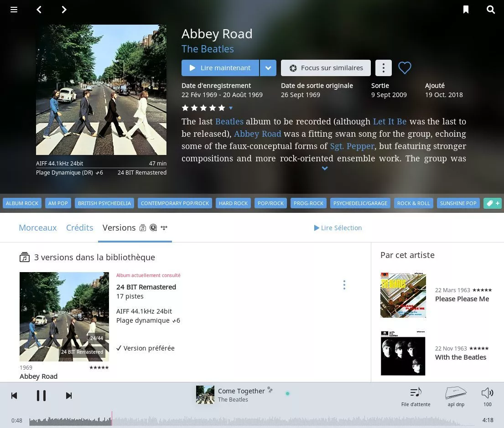Open the 24 BIT Remastered version cover
Viewport: 504px width, 428px height.
tap(64, 317)
